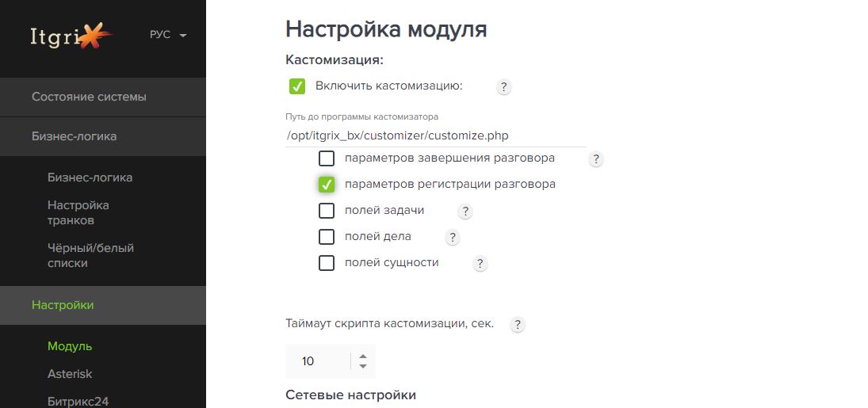Viewport: 868px width, 408px height.
Task: Open 'Настройка транков' page
Action: pyautogui.click(x=78, y=212)
